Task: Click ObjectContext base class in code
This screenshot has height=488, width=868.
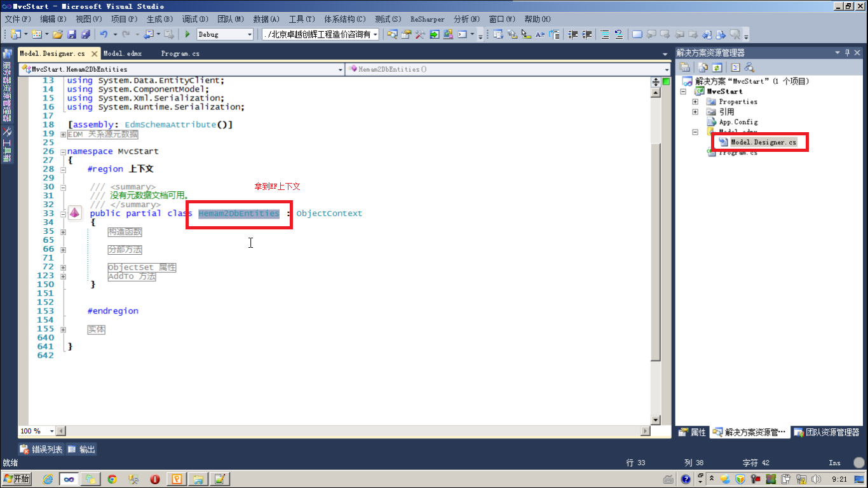Action: pos(329,213)
